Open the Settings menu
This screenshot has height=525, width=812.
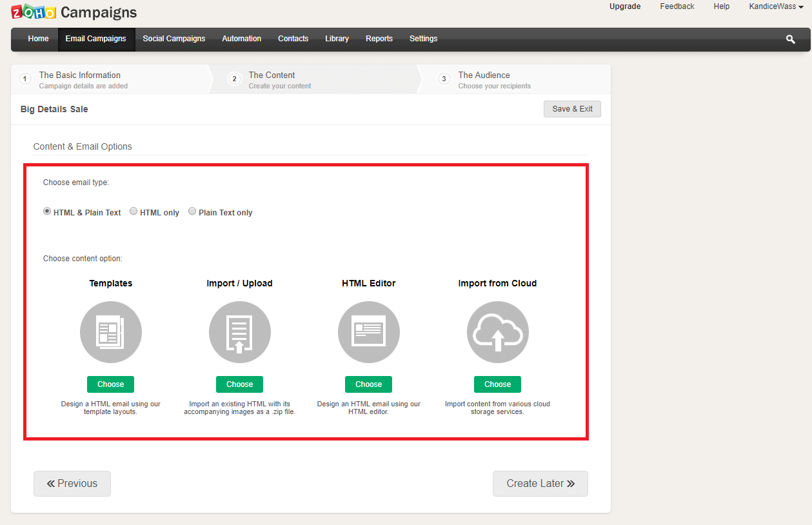click(x=424, y=39)
